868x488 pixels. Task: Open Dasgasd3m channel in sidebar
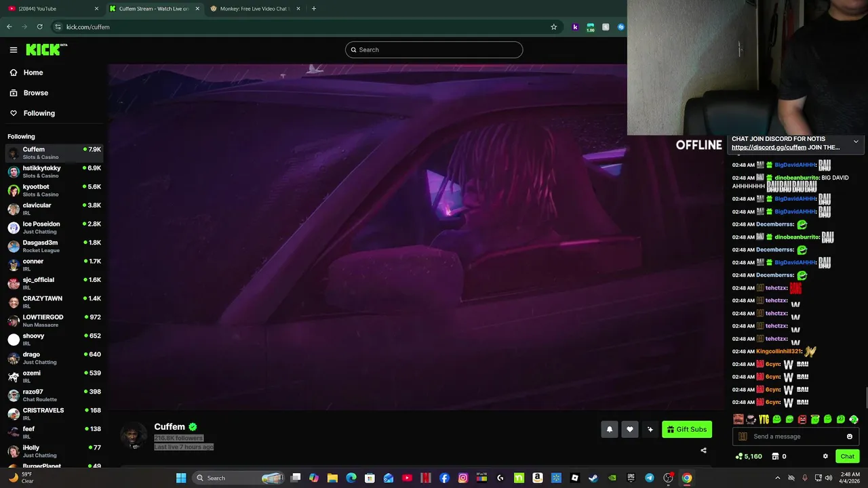click(x=54, y=246)
